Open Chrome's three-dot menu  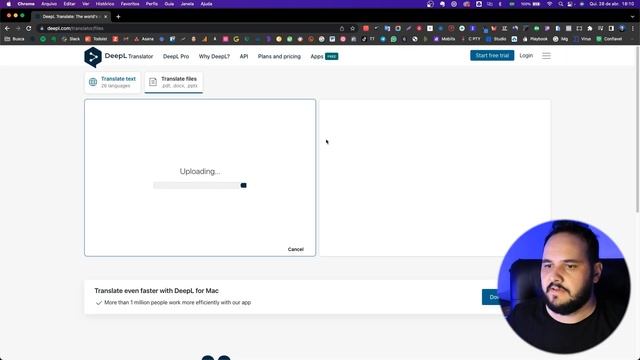(x=633, y=28)
